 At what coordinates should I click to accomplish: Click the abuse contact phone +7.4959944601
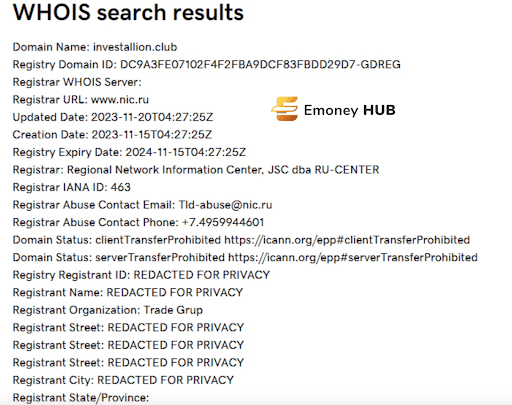point(223,222)
